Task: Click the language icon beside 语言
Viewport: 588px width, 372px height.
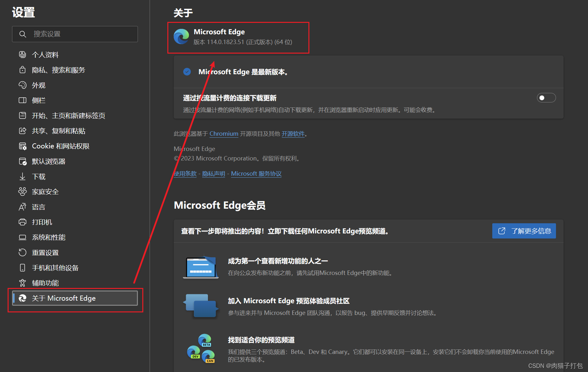Action: (23, 207)
